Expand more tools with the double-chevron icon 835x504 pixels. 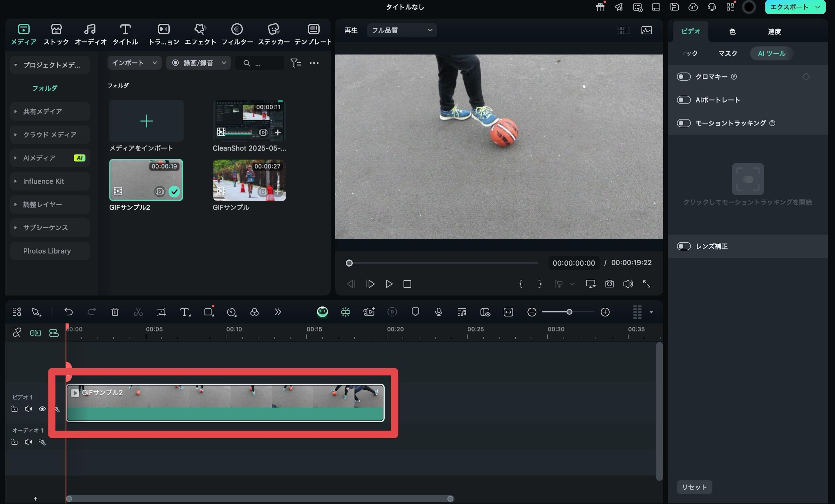coord(278,312)
